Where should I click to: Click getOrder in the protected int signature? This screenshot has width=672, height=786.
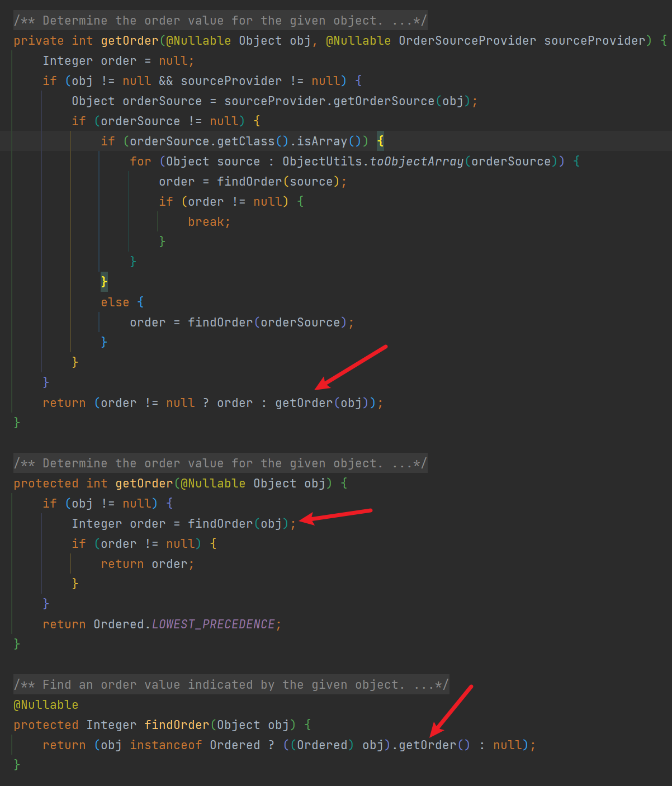(144, 484)
